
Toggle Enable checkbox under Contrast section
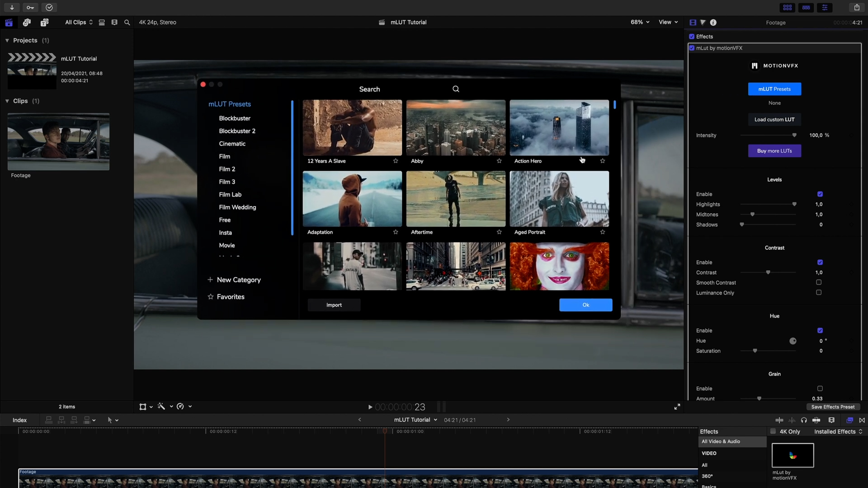pyautogui.click(x=820, y=262)
